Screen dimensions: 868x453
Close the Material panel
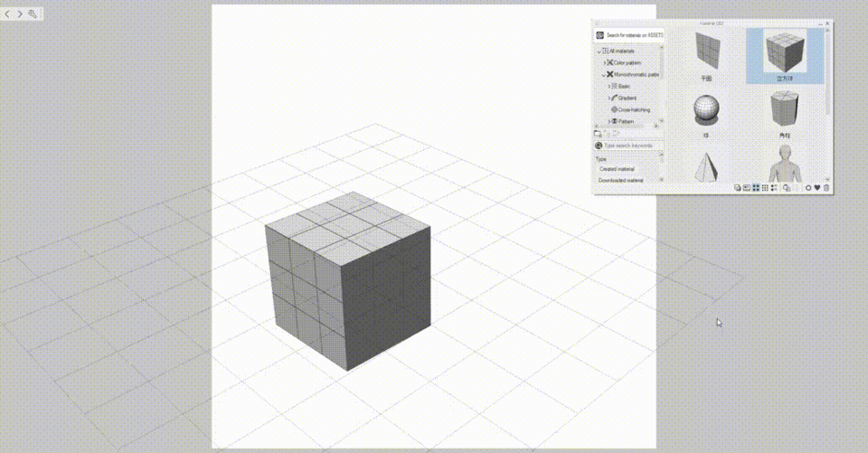[827, 24]
